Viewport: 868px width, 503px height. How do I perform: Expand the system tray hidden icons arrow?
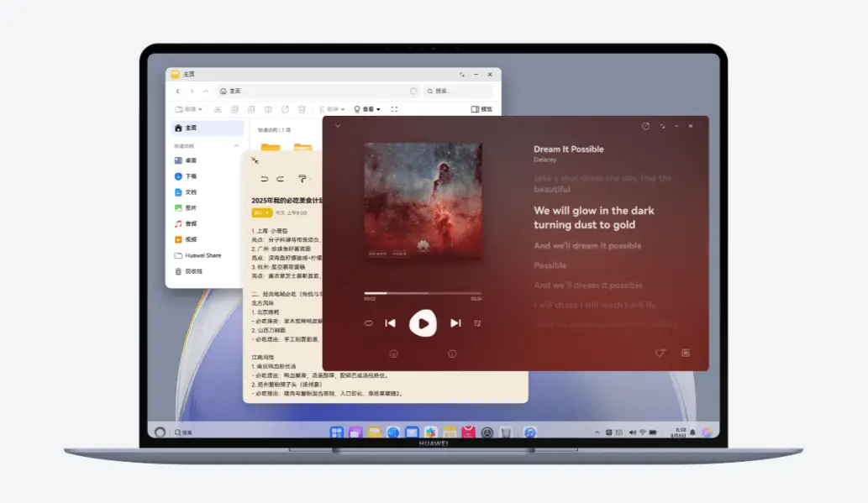point(597,432)
